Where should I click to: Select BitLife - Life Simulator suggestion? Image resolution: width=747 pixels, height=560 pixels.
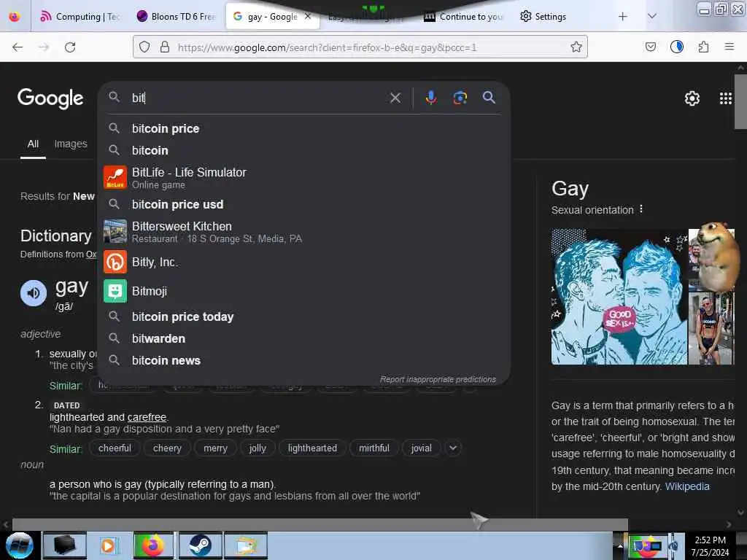pyautogui.click(x=303, y=178)
